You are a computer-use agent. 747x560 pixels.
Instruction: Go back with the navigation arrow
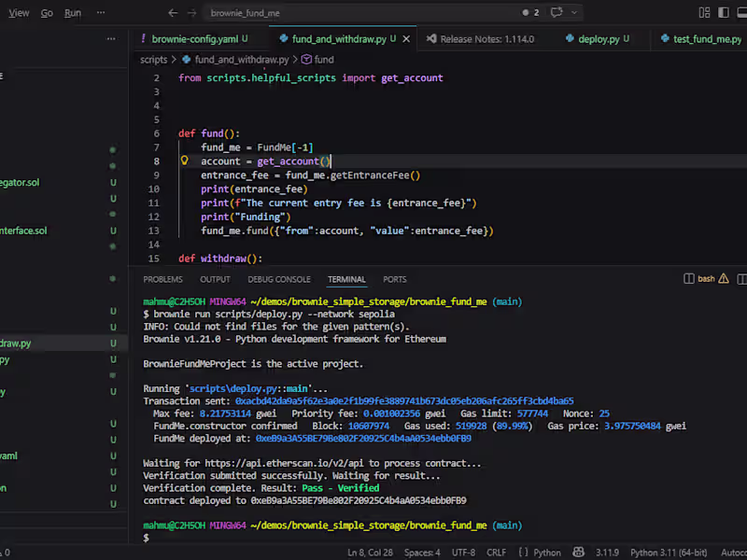point(173,13)
